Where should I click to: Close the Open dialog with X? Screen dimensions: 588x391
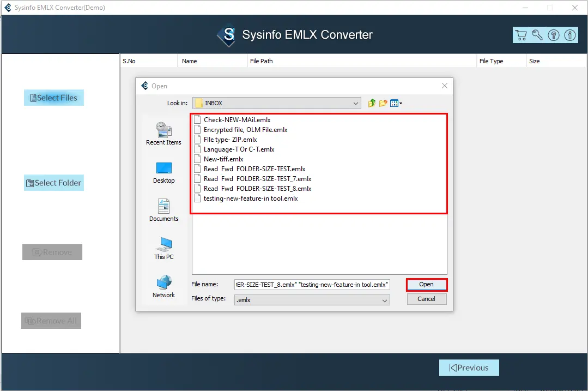click(444, 86)
